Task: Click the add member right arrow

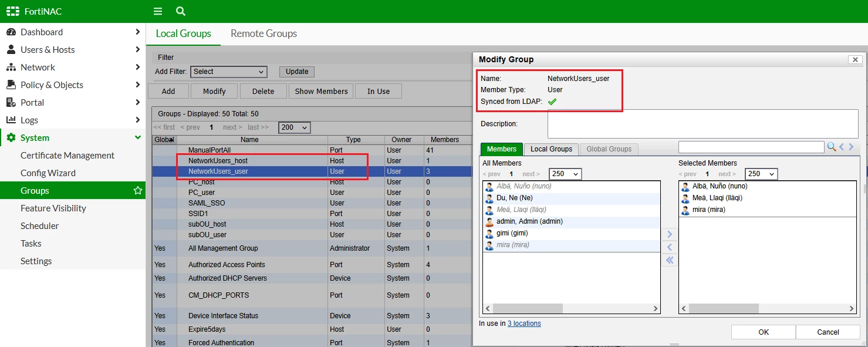Action: 670,234
